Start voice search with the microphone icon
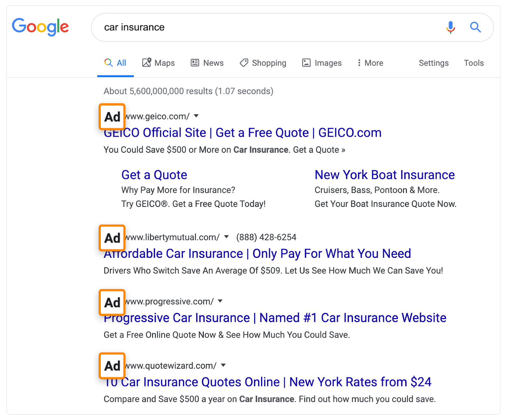Image resolution: width=507 pixels, height=420 pixels. pyautogui.click(x=450, y=27)
